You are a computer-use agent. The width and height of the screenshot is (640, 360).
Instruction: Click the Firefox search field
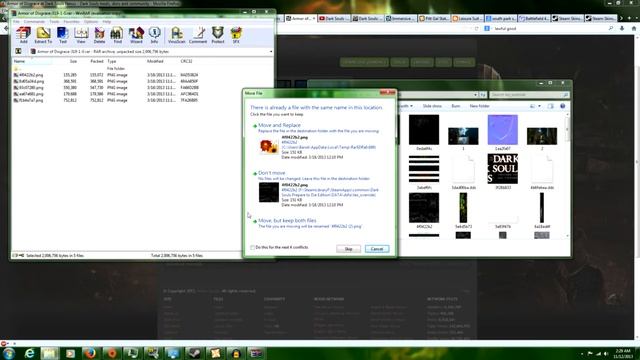pos(549,29)
